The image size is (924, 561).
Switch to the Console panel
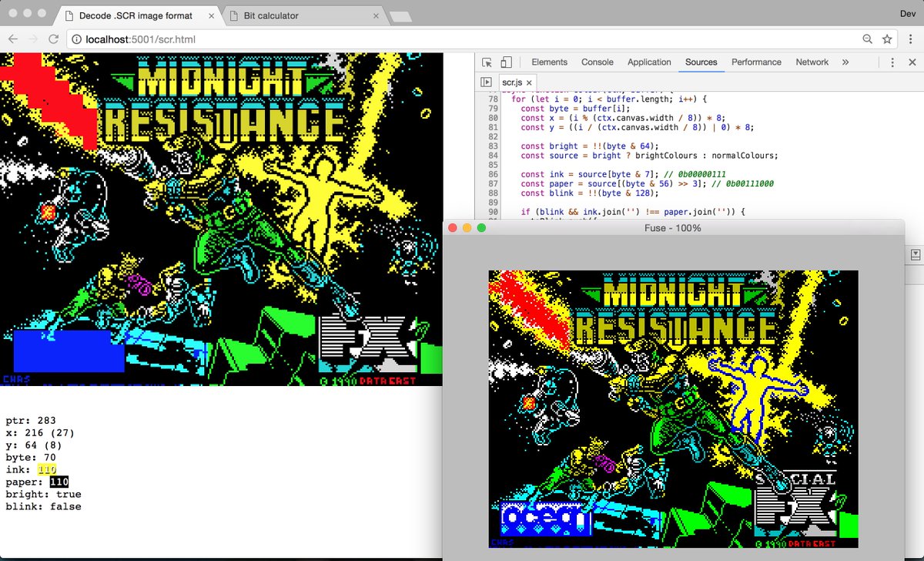point(598,62)
